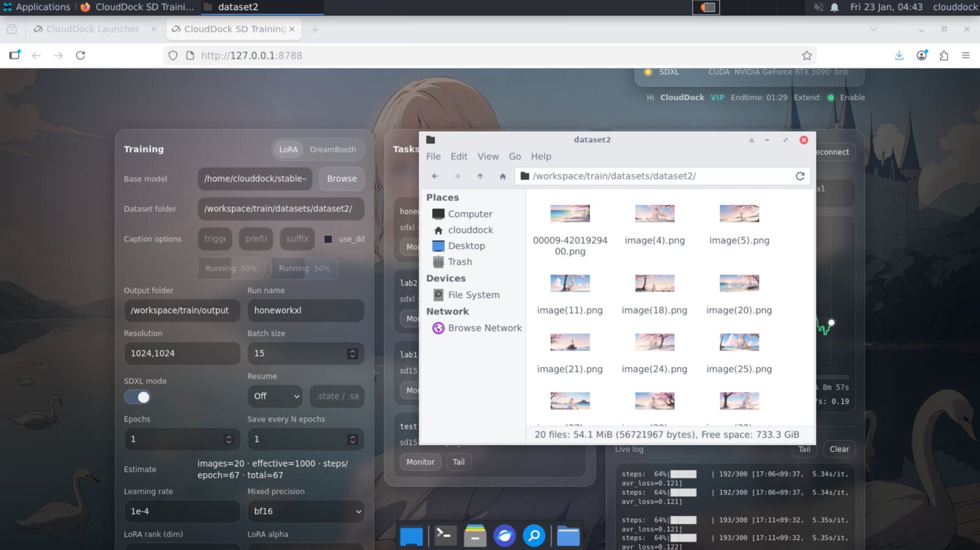This screenshot has height=550, width=980.
Task: Click the Browse button for base model
Action: tap(341, 179)
